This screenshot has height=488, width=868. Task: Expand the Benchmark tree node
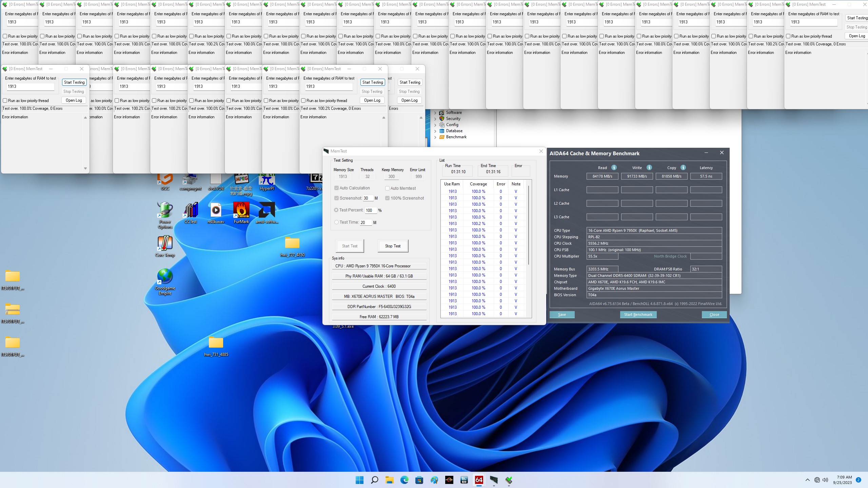[x=435, y=137]
